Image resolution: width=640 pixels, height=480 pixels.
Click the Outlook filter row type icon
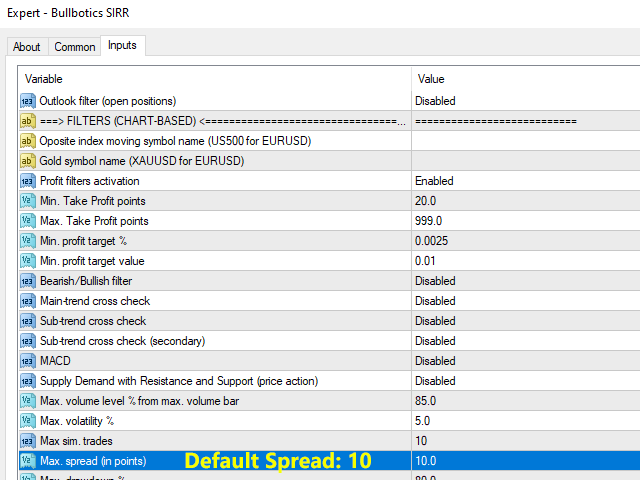(28, 101)
